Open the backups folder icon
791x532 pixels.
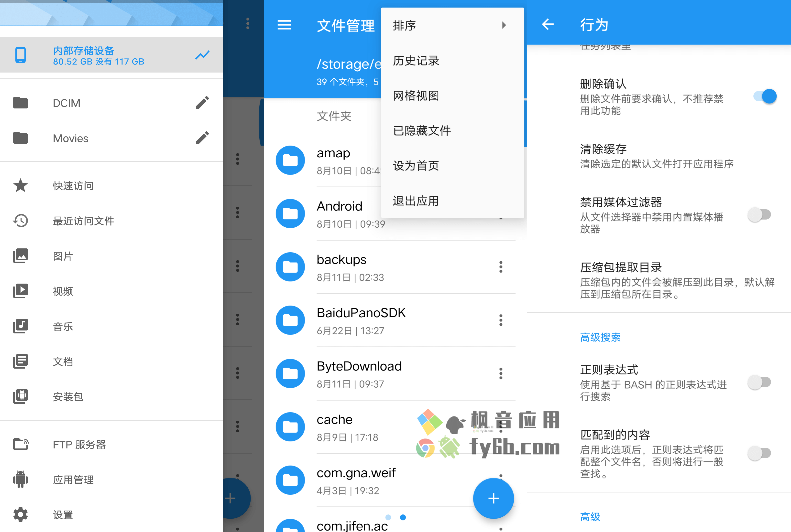tap(290, 267)
